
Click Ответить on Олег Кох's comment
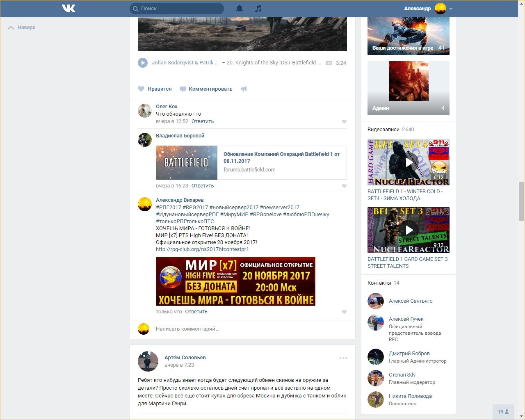click(x=203, y=121)
